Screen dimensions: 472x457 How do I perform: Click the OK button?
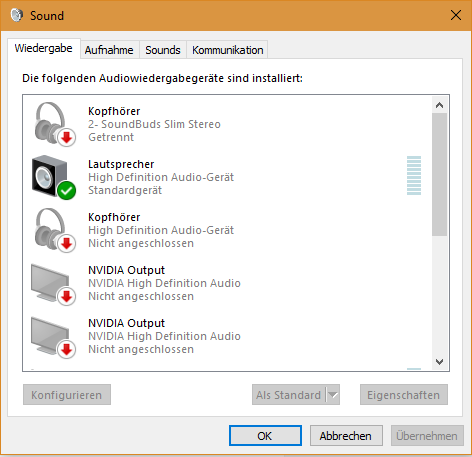[265, 435]
